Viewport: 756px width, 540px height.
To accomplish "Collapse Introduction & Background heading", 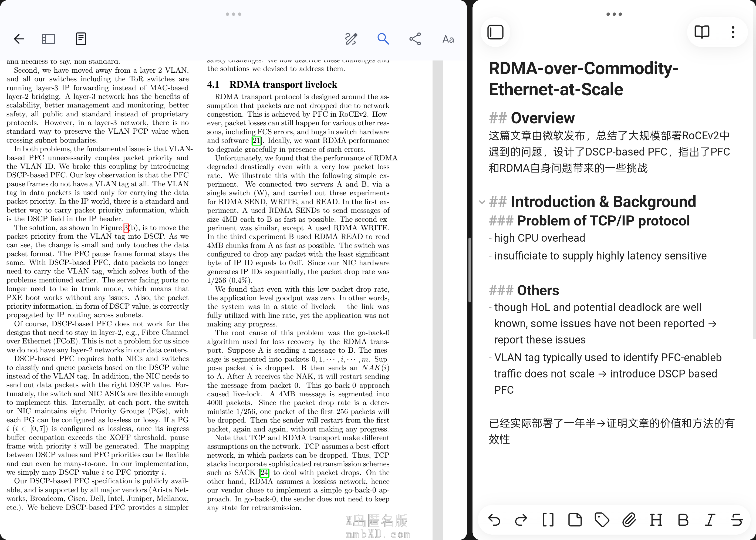I will click(482, 202).
